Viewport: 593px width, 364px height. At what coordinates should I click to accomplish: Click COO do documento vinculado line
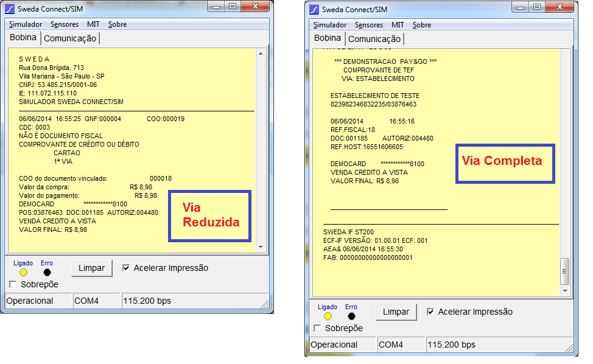click(96, 178)
